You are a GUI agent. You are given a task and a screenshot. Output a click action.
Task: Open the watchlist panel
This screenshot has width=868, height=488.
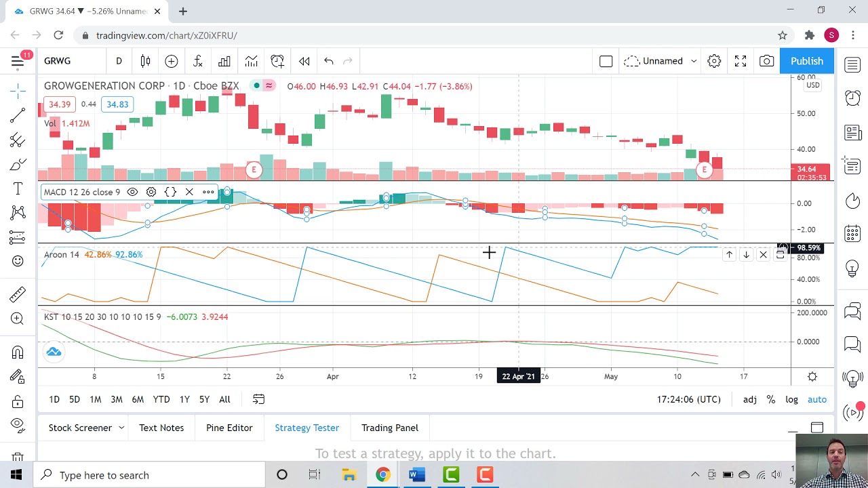tap(852, 65)
